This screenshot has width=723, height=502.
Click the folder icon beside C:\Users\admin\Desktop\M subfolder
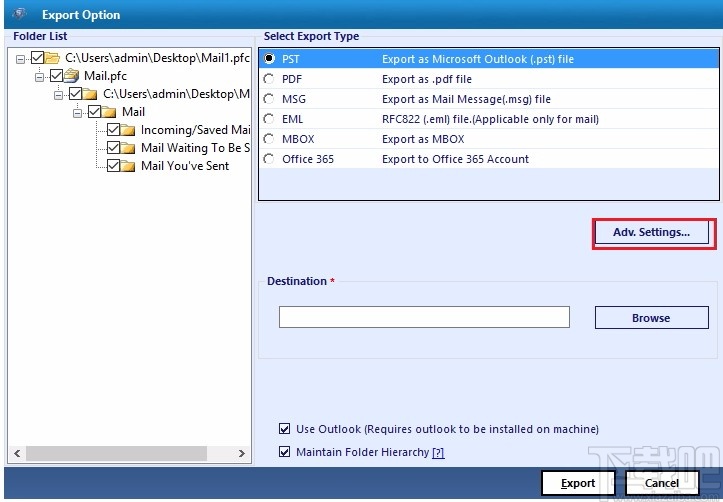click(90, 94)
